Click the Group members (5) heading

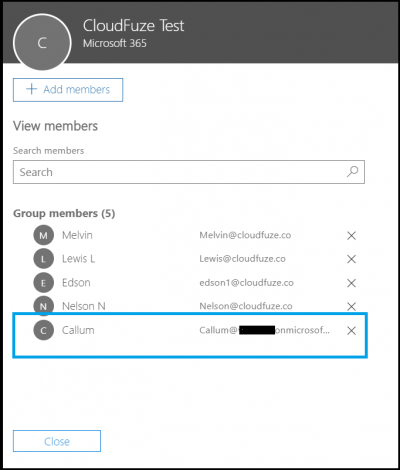tap(64, 213)
